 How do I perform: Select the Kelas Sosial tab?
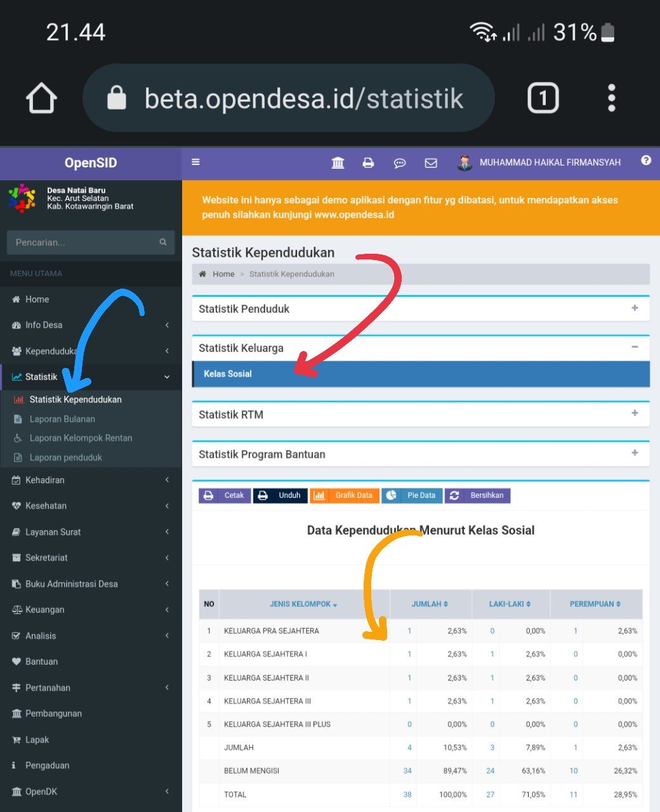click(228, 374)
